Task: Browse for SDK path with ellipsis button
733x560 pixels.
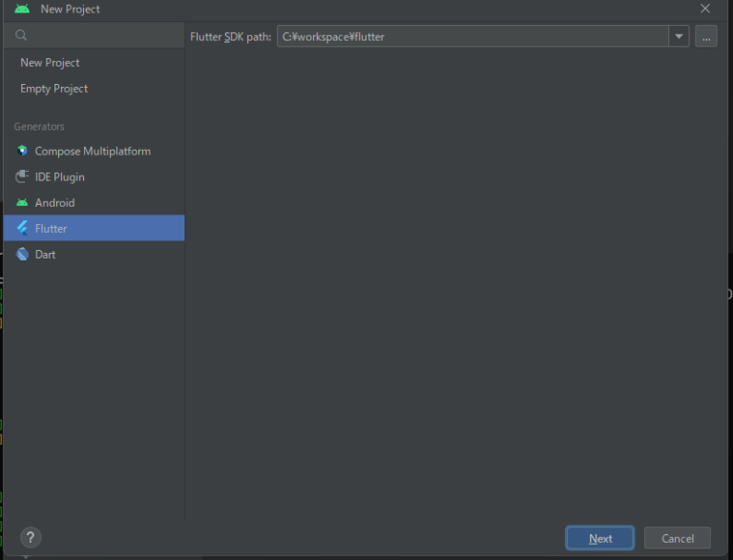Action: [x=705, y=36]
